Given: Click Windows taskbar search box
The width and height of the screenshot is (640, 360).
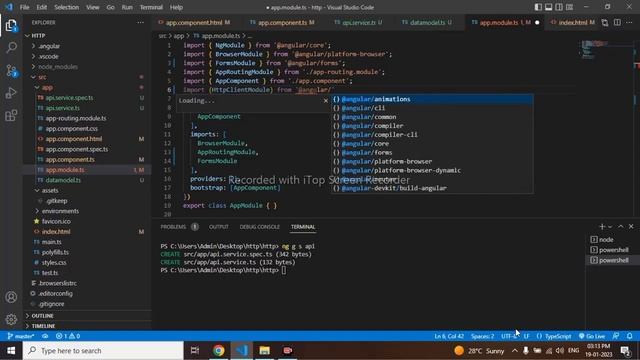Looking at the screenshot, I should pos(103,351).
